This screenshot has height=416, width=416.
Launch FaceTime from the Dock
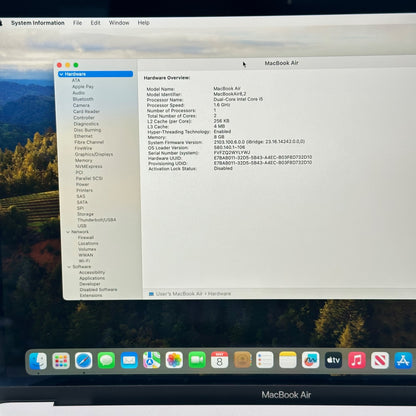click(197, 360)
